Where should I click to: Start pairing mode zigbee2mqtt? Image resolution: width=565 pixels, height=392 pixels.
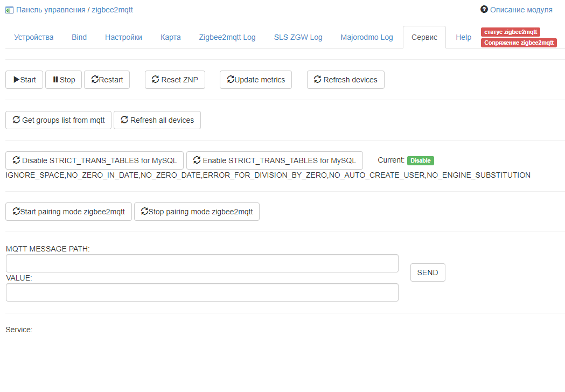point(68,211)
